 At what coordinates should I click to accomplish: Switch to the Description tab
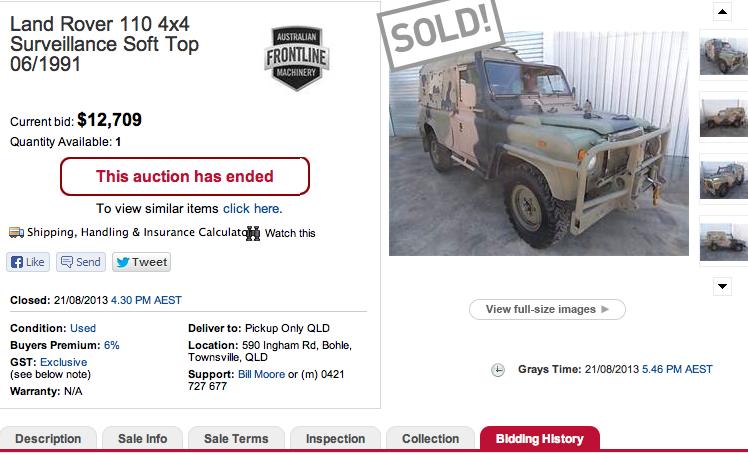pos(48,439)
